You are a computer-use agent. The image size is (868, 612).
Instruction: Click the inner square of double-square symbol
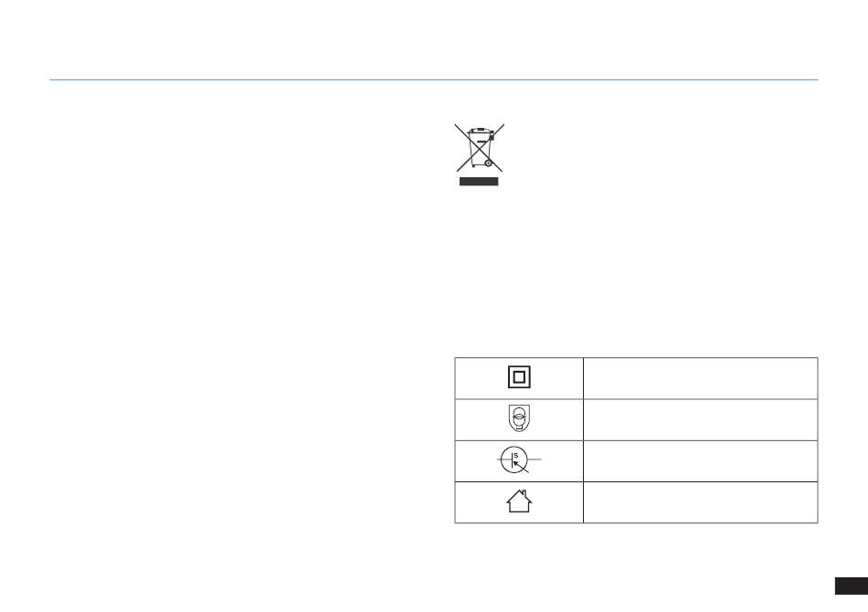click(x=518, y=377)
